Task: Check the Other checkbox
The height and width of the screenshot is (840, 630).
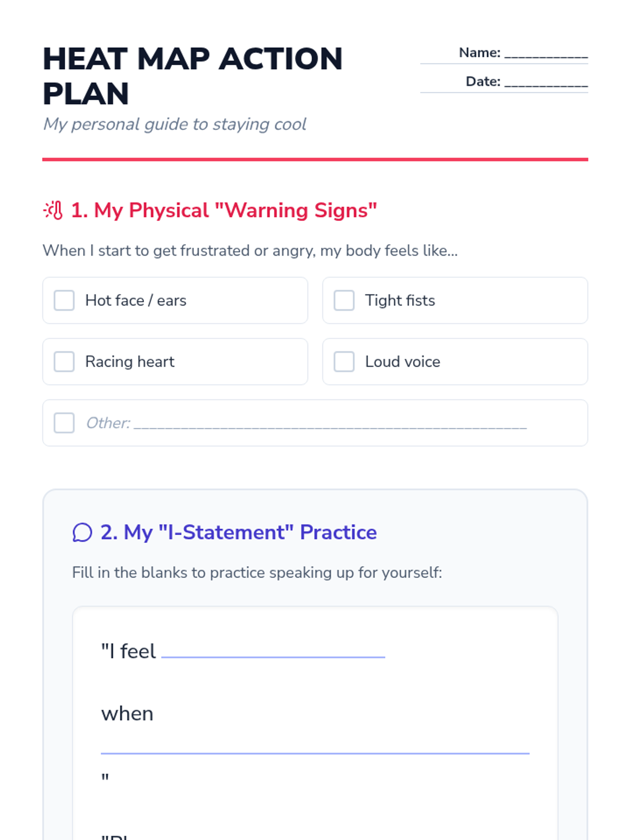Action: pyautogui.click(x=64, y=423)
